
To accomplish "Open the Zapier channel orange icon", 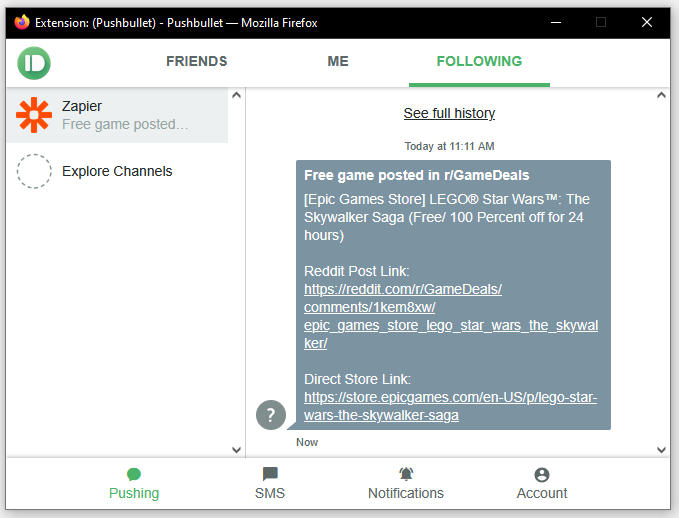I will pyautogui.click(x=34, y=115).
